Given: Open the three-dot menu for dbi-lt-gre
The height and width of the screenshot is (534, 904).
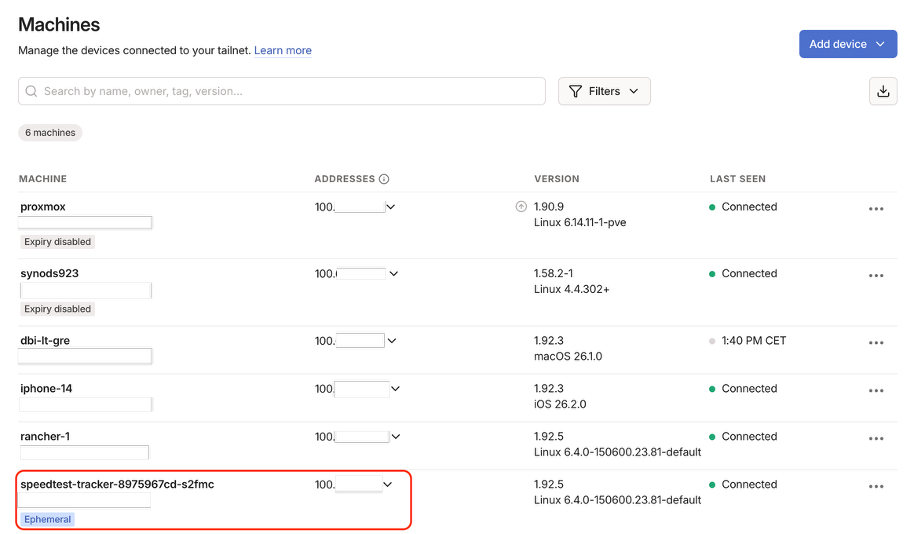Looking at the screenshot, I should pos(876,342).
